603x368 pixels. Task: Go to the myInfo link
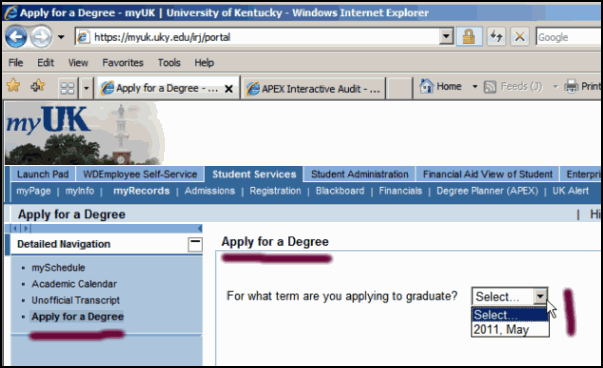pyautogui.click(x=79, y=191)
